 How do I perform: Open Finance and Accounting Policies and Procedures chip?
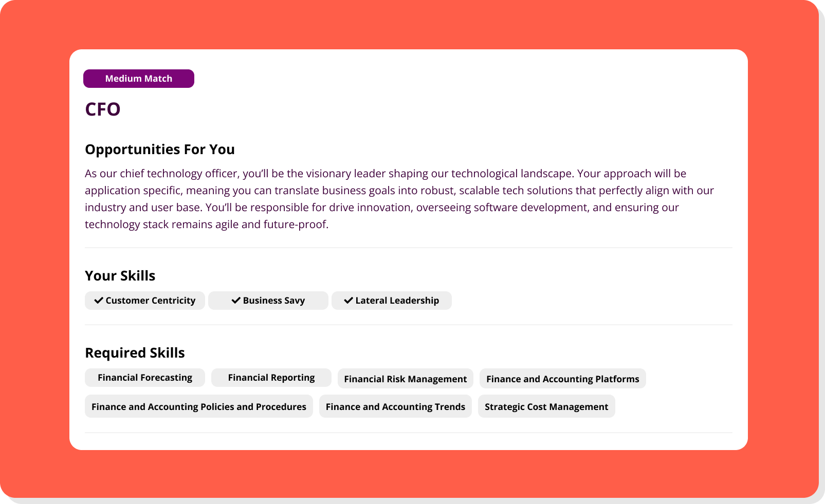tap(199, 406)
